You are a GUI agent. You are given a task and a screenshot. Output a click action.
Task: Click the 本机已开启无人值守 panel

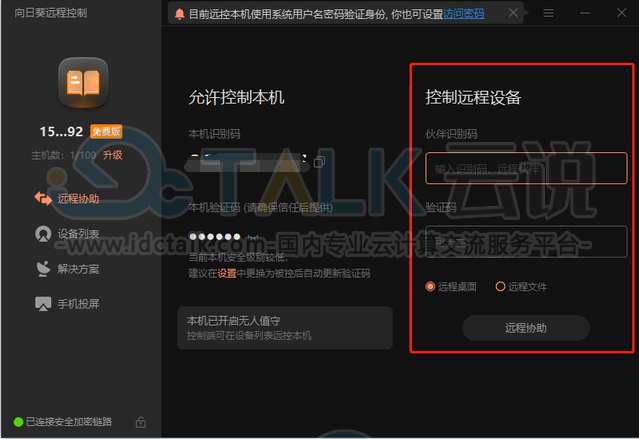click(285, 328)
